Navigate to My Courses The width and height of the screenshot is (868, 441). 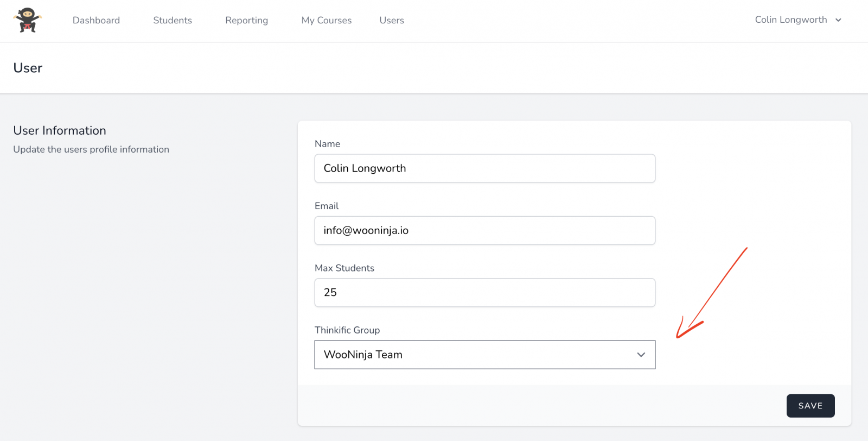326,20
